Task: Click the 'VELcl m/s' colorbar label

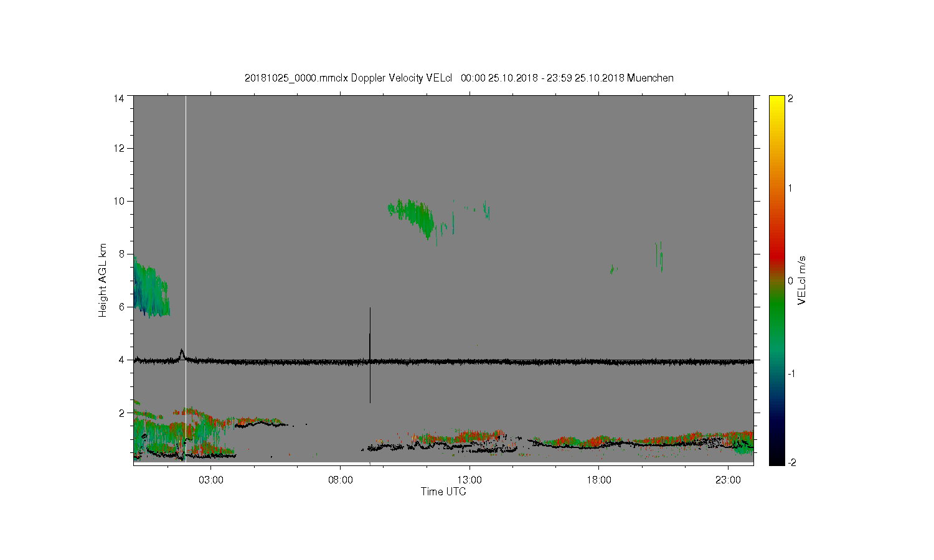Action: pos(802,280)
